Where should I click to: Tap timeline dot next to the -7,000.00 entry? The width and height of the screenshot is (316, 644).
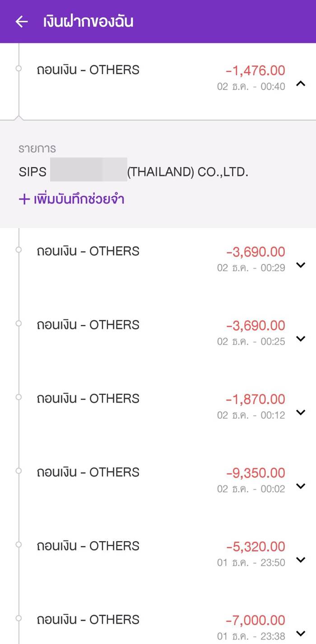click(18, 618)
